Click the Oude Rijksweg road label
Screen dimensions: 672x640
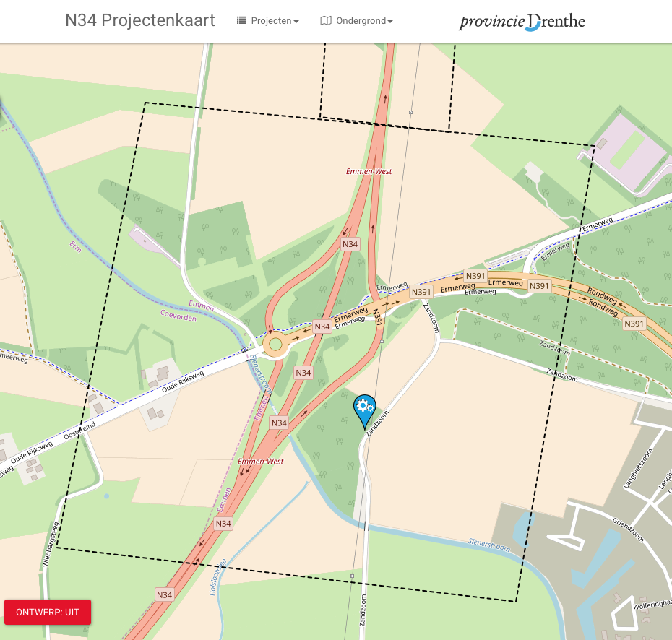click(x=183, y=381)
